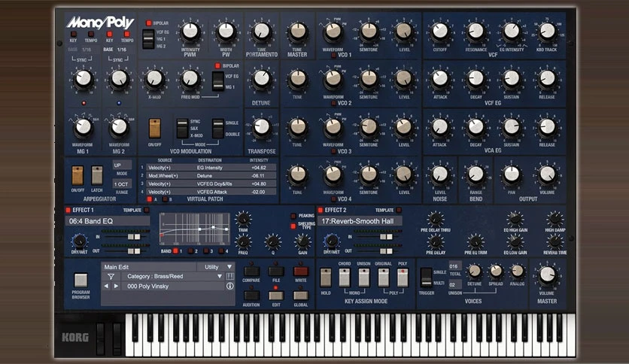Select Poly key assign mode

click(403, 278)
